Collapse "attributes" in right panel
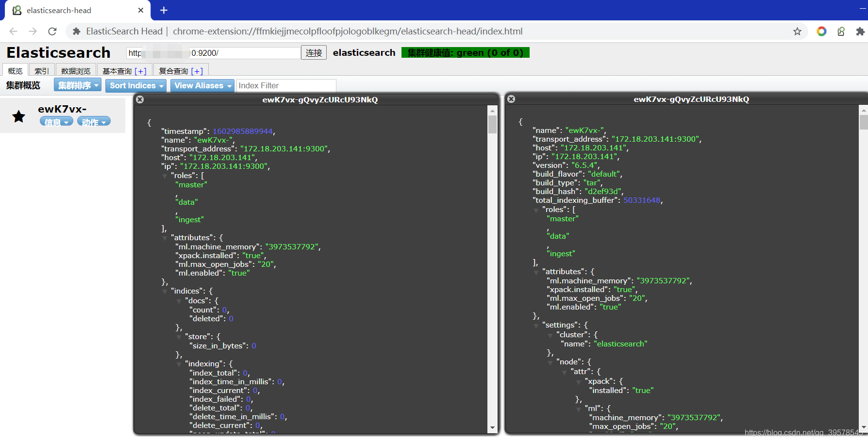 click(x=536, y=272)
